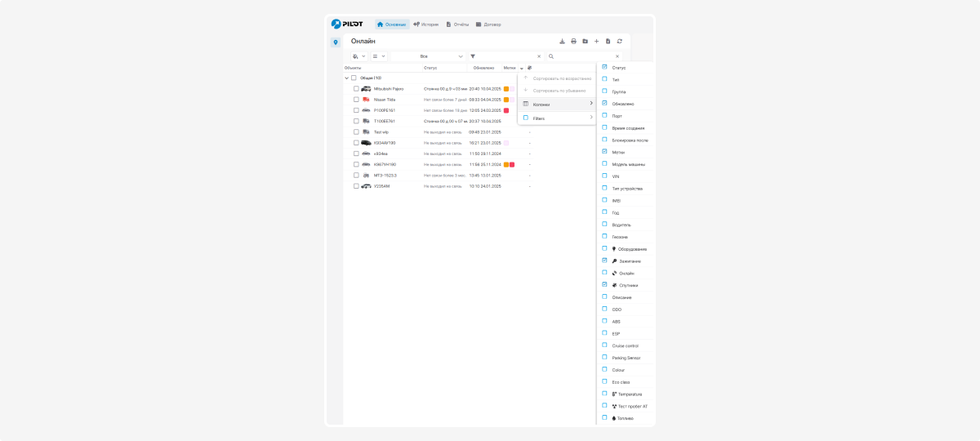
Task: Select the Mitsubishi Pajero row checkbox
Action: [x=356, y=88]
